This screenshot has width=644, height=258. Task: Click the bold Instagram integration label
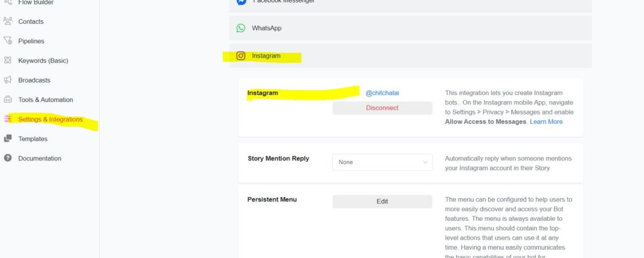click(262, 93)
